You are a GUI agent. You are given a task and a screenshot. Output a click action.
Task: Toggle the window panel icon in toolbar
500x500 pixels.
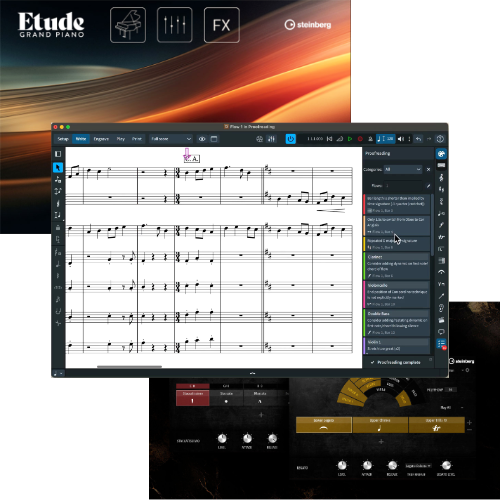click(x=214, y=139)
